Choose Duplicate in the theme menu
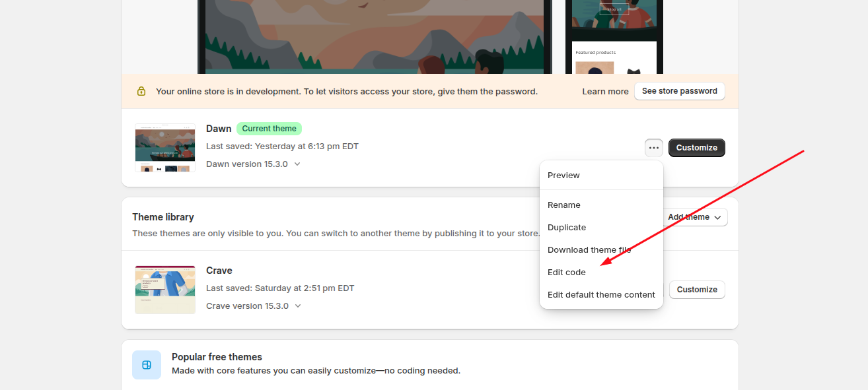Image resolution: width=868 pixels, height=390 pixels. (x=601, y=227)
